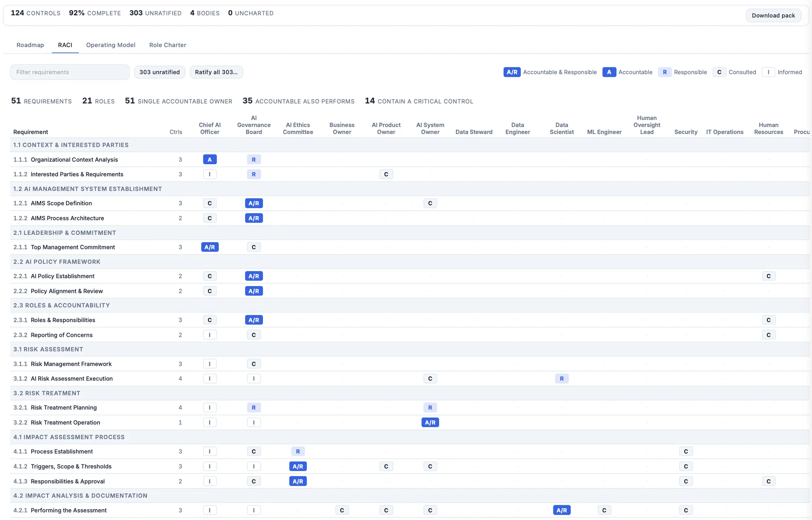This screenshot has width=812, height=520.
Task: Click AI Ethics Committee R badge for Process Establishment
Action: (298, 451)
